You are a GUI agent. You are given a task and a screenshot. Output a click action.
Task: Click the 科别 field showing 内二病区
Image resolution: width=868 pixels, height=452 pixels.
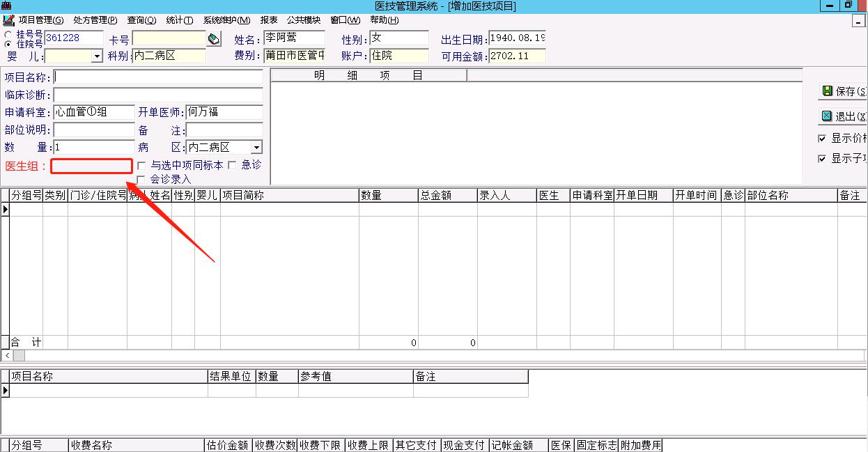(x=169, y=56)
